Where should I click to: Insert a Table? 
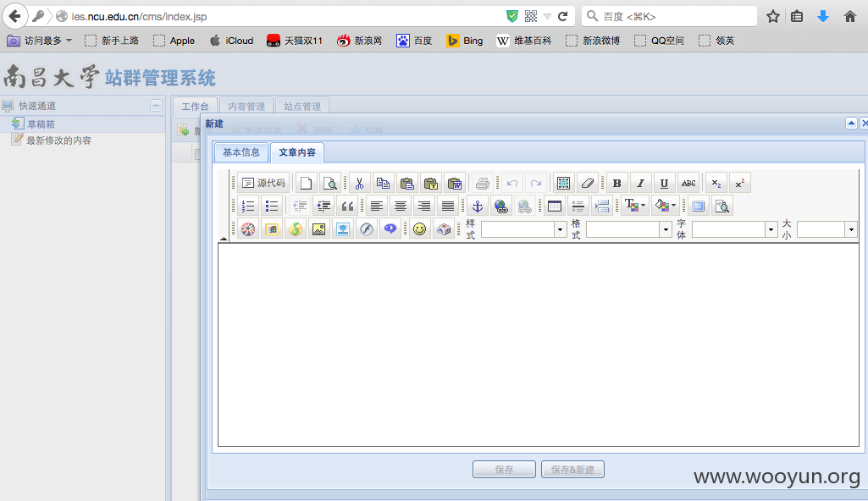[x=554, y=206]
